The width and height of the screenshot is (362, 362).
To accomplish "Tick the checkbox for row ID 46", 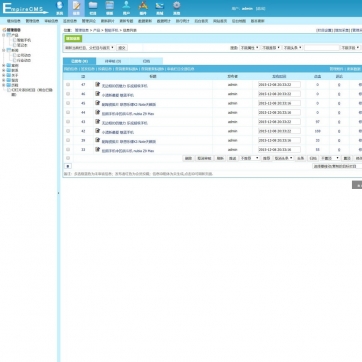I will pos(68,94).
